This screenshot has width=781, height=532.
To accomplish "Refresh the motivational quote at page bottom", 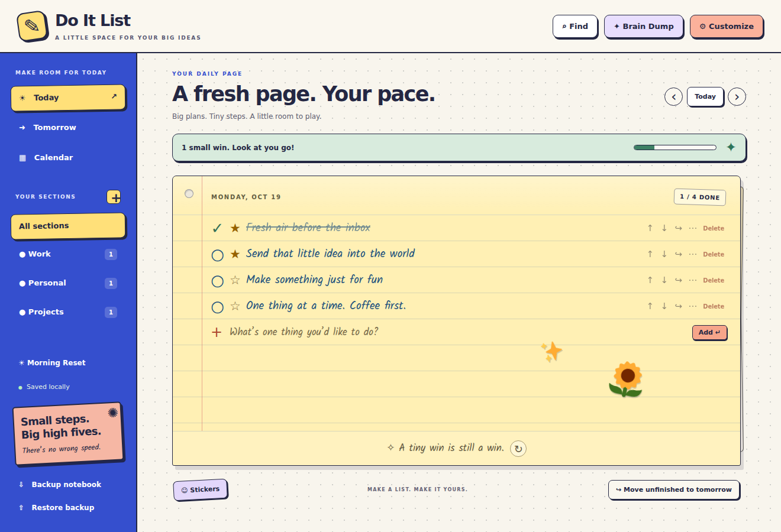I will [518, 449].
